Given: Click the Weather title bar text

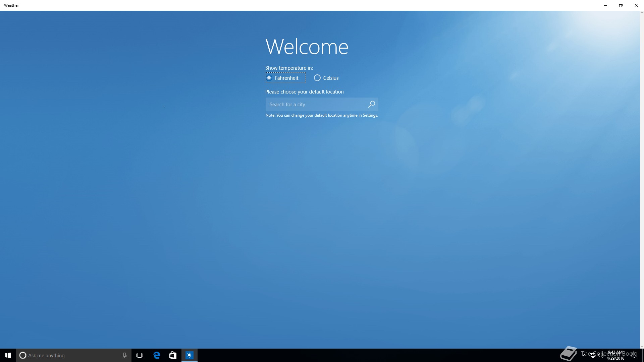Looking at the screenshot, I should [11, 5].
